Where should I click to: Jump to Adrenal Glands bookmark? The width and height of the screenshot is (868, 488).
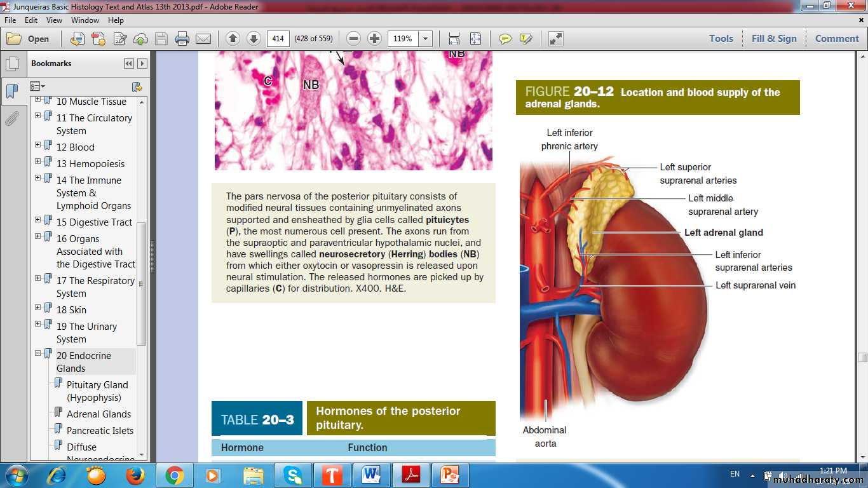[x=98, y=414]
